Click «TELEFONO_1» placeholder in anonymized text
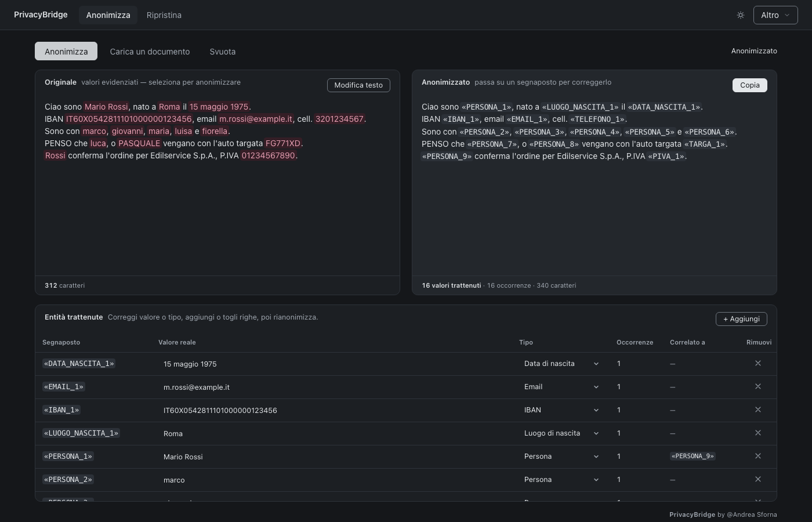The height and width of the screenshot is (522, 812). point(597,119)
